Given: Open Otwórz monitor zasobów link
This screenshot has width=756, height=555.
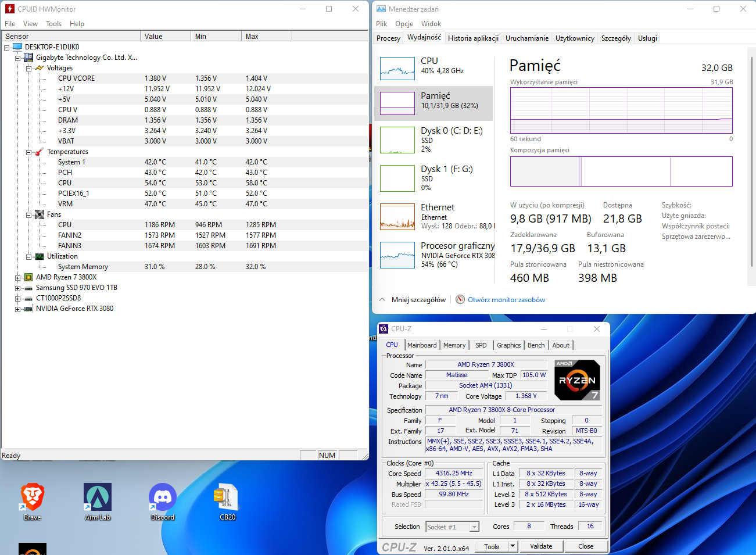Looking at the screenshot, I should (507, 300).
